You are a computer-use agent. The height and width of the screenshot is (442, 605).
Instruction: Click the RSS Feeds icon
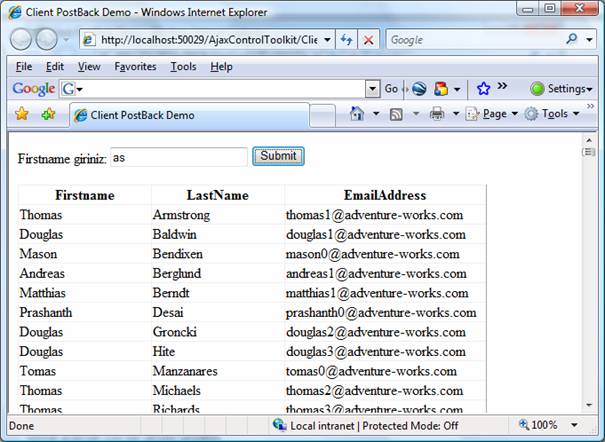tap(396, 114)
